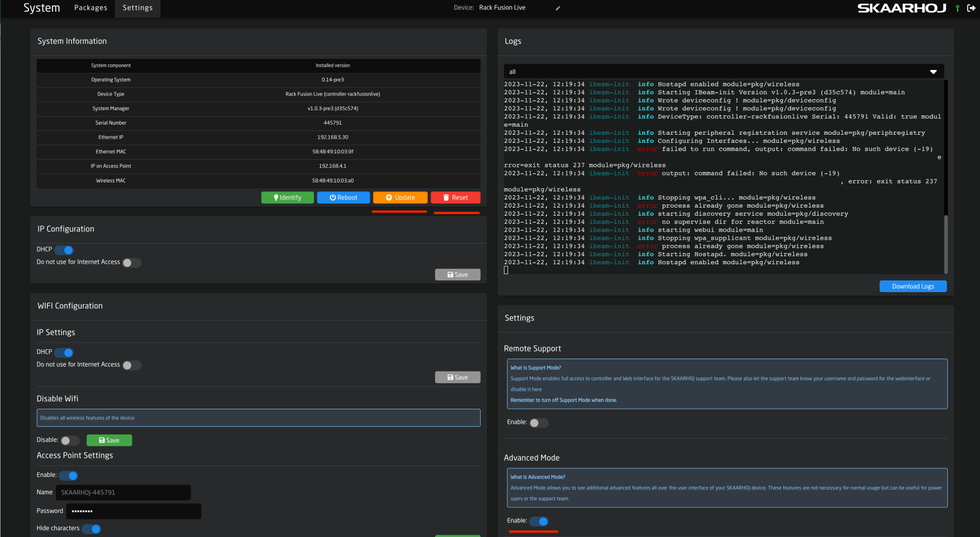The width and height of the screenshot is (980, 537).
Task: Click the SKAARHOJ logo
Action: click(901, 8)
